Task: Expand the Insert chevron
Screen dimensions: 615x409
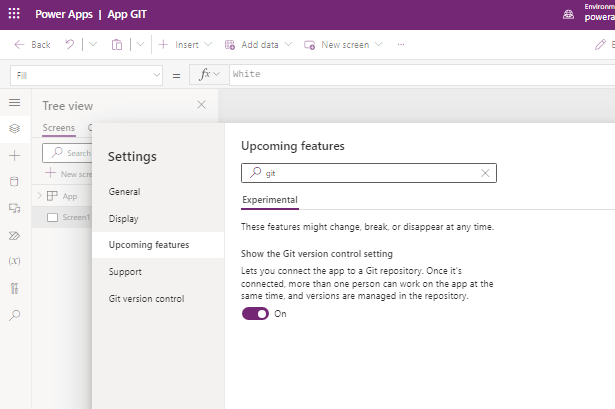Action: point(208,44)
